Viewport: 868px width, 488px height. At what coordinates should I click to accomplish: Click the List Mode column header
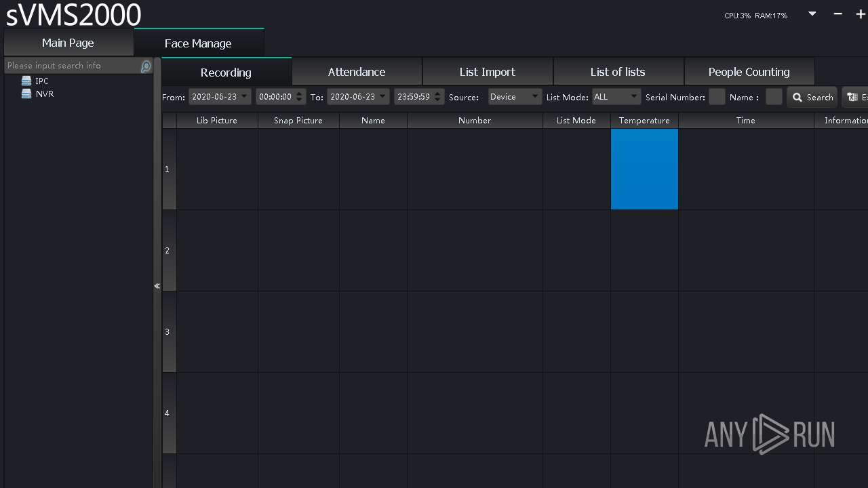[x=576, y=120]
